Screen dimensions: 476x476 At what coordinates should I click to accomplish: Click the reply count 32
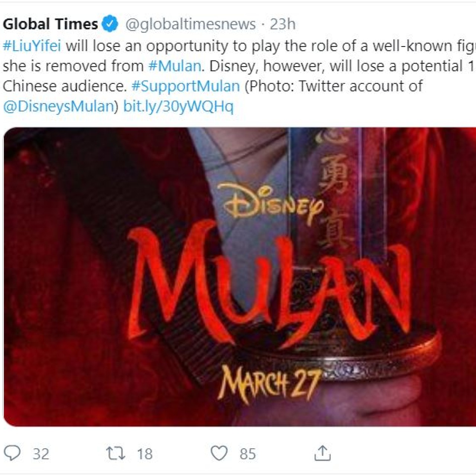click(x=41, y=454)
